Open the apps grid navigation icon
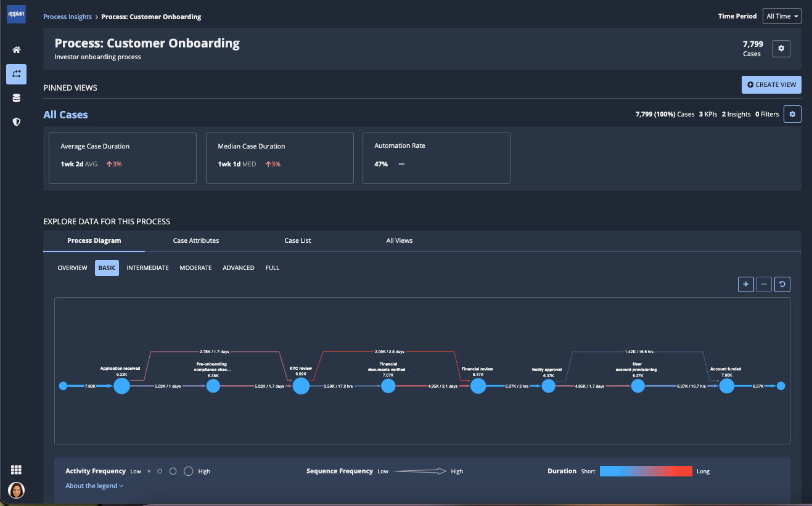Screen dimensions: 812x506 [x=16, y=470]
